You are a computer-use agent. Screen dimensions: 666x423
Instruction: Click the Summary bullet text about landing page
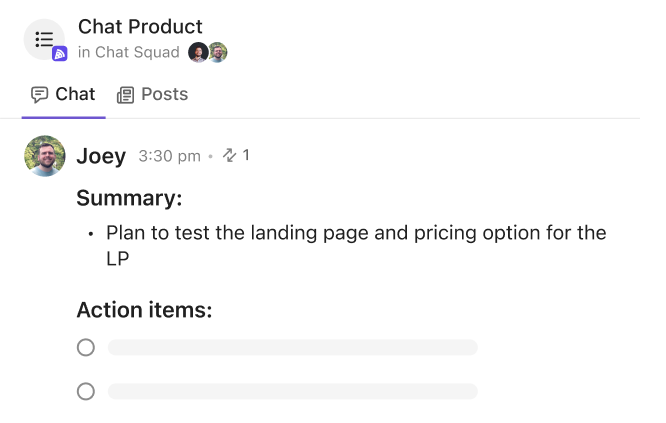click(356, 245)
